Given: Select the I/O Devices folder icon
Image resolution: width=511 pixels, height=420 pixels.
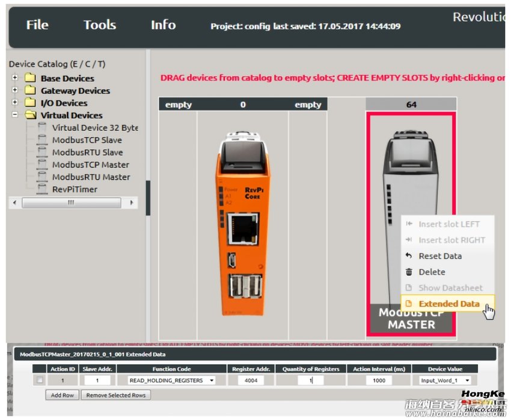Looking at the screenshot, I should click(x=30, y=102).
